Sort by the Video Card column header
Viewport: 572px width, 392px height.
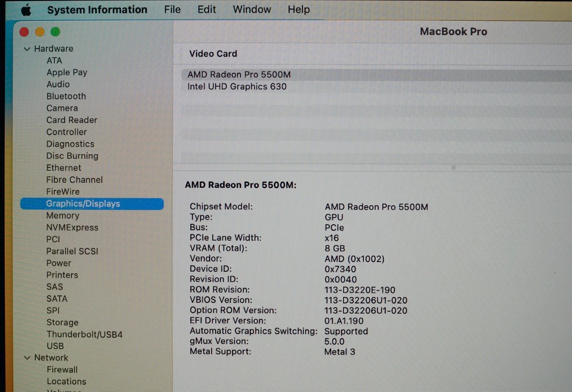(213, 54)
